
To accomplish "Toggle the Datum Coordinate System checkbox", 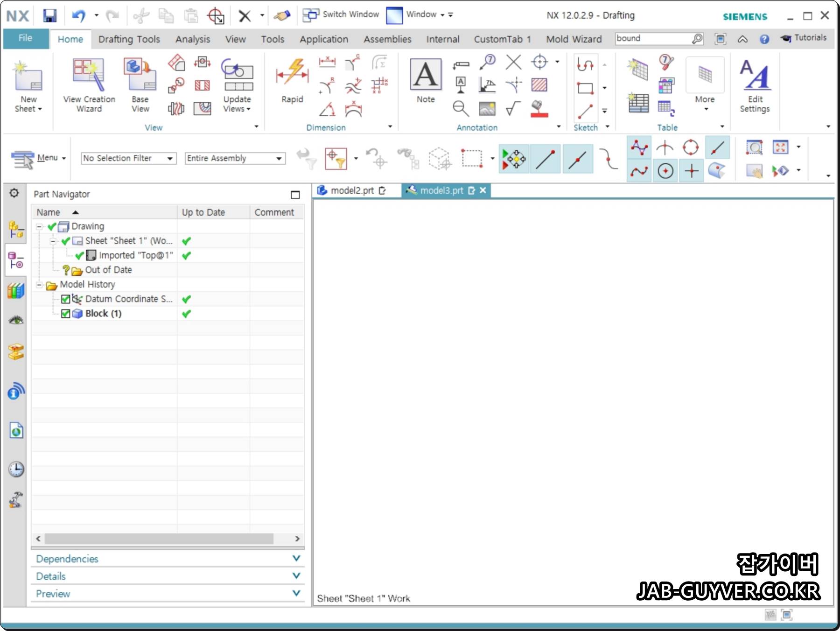I will click(66, 299).
